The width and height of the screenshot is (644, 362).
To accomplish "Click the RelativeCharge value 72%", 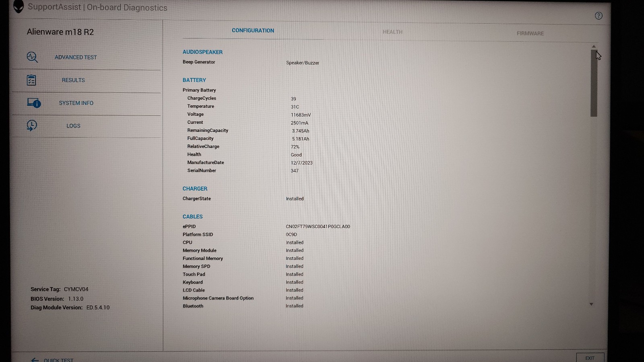I will pos(295,147).
